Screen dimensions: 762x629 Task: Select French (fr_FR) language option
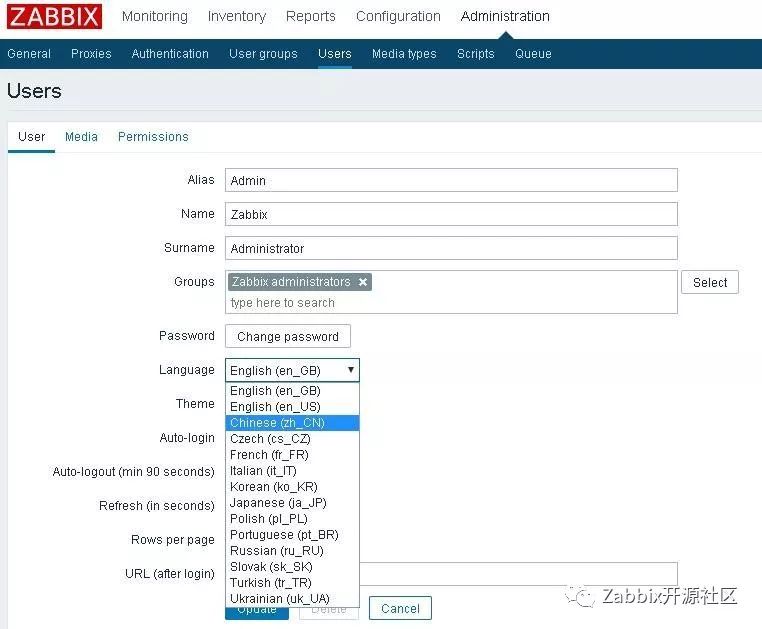pyautogui.click(x=293, y=455)
